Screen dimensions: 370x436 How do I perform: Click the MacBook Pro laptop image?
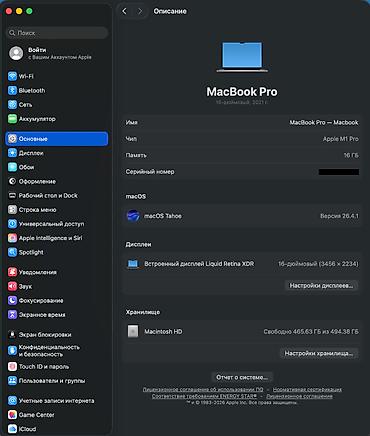tap(242, 57)
